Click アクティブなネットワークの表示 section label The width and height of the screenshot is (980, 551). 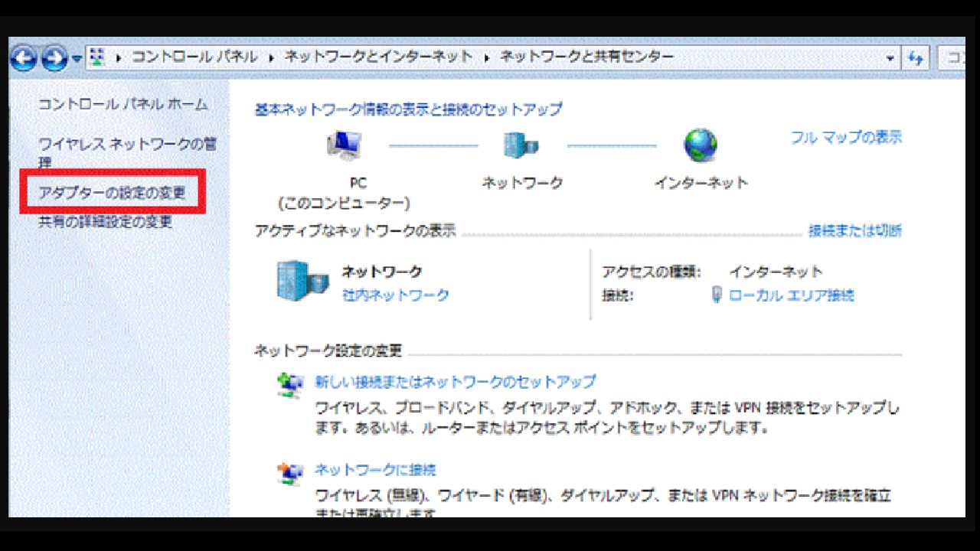coord(355,230)
